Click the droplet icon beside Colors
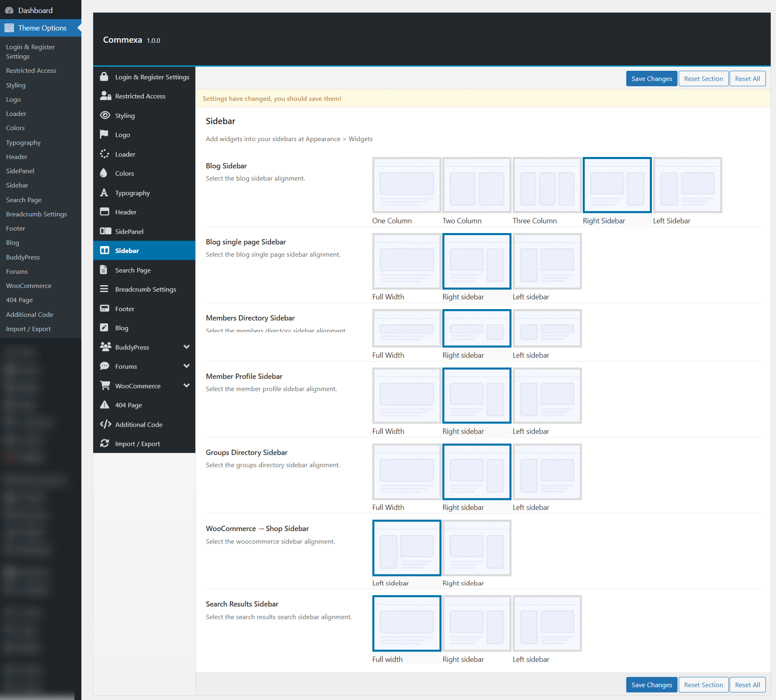 point(104,173)
